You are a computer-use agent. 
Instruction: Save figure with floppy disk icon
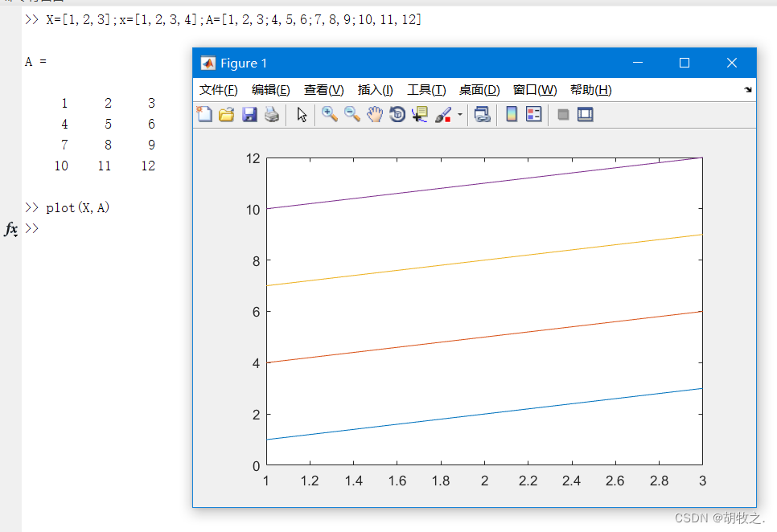click(249, 115)
